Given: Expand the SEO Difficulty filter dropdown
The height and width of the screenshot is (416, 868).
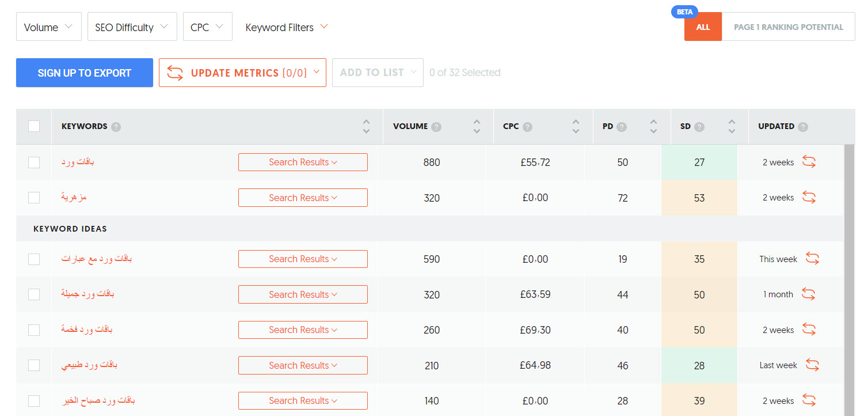Looking at the screenshot, I should (132, 27).
